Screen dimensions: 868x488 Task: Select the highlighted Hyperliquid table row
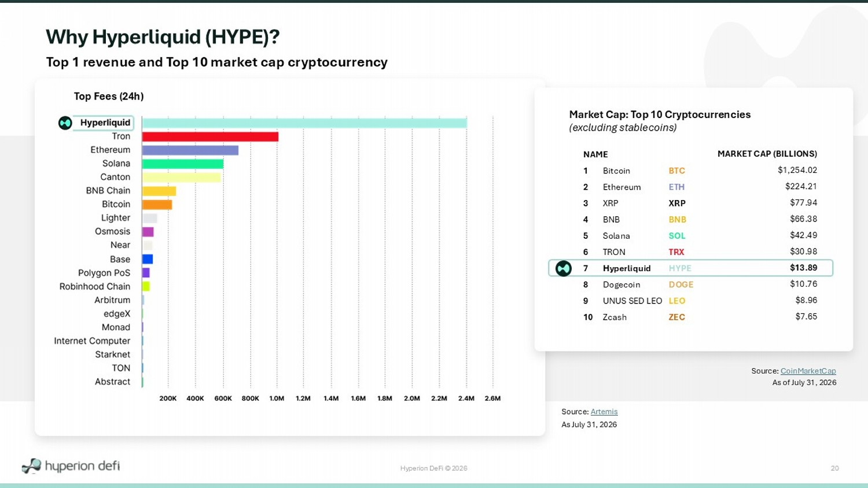690,268
